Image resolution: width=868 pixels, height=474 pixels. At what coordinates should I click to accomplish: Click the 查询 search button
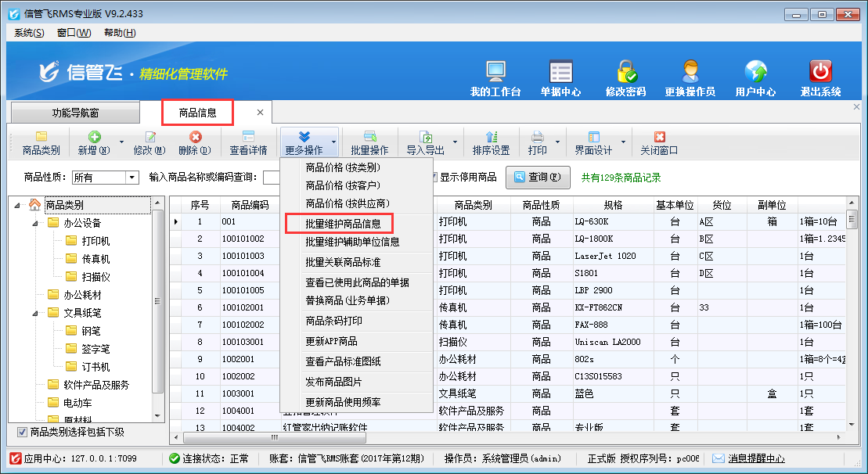[x=538, y=177]
